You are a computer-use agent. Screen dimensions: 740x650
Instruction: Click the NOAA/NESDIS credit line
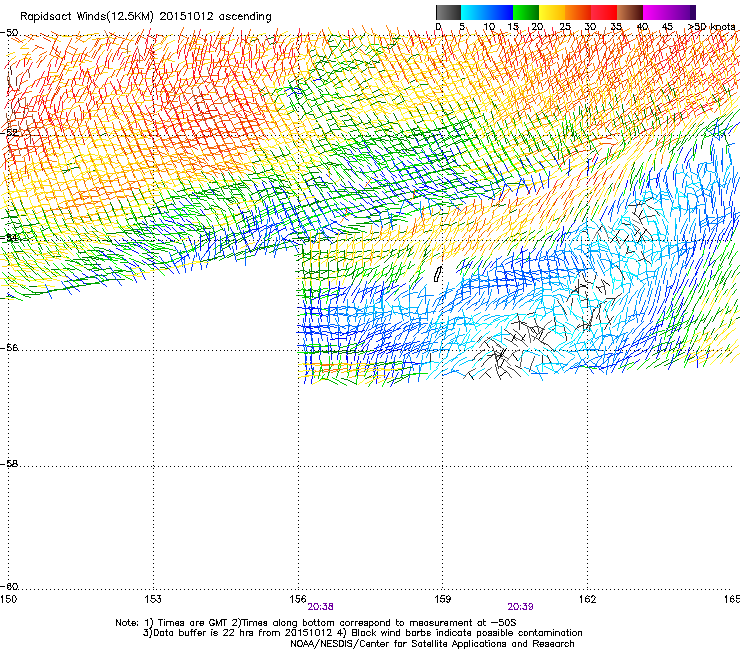tap(432, 644)
